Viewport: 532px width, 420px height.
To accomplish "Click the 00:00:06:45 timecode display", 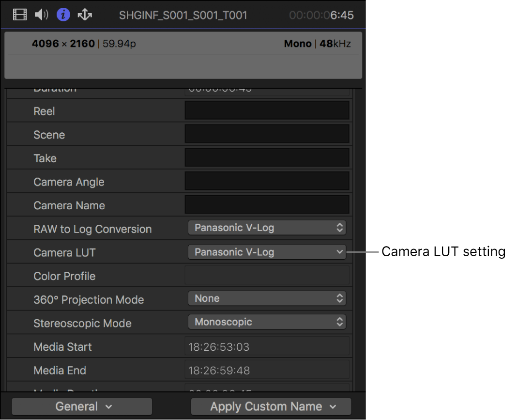I will 321,15.
